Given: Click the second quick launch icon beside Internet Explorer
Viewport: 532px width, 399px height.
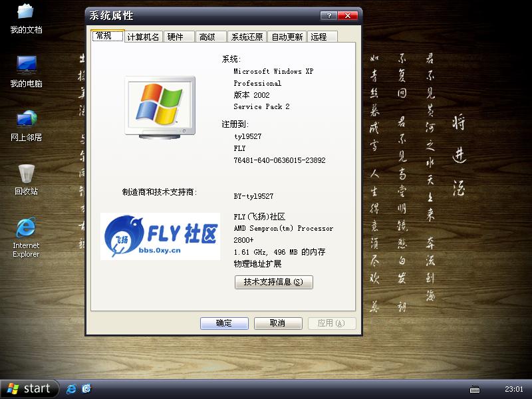Looking at the screenshot, I should point(86,388).
